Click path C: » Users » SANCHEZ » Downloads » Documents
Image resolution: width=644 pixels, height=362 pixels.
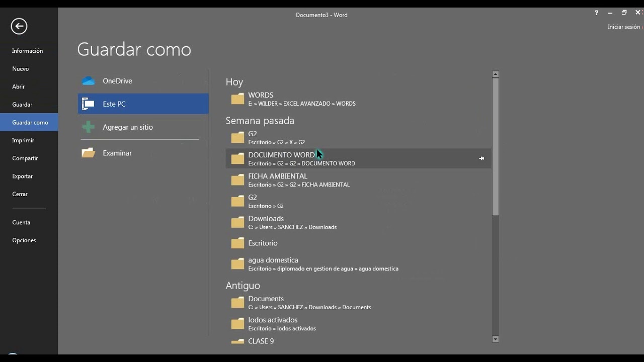click(309, 307)
